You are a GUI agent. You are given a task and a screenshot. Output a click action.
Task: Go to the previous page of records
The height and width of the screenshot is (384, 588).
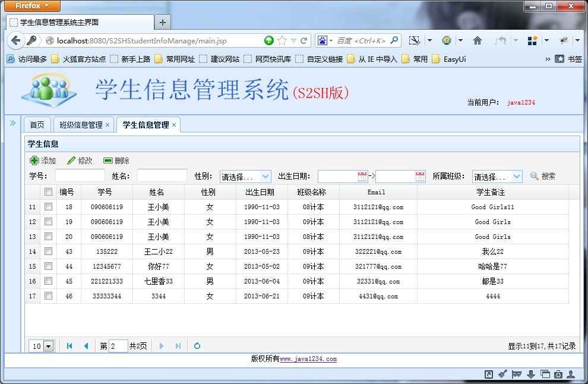(86, 346)
